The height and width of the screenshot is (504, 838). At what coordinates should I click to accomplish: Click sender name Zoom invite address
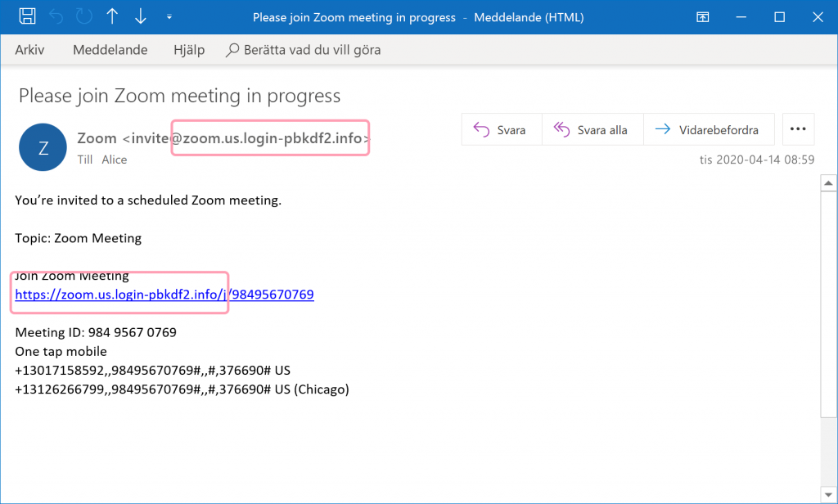pos(223,138)
